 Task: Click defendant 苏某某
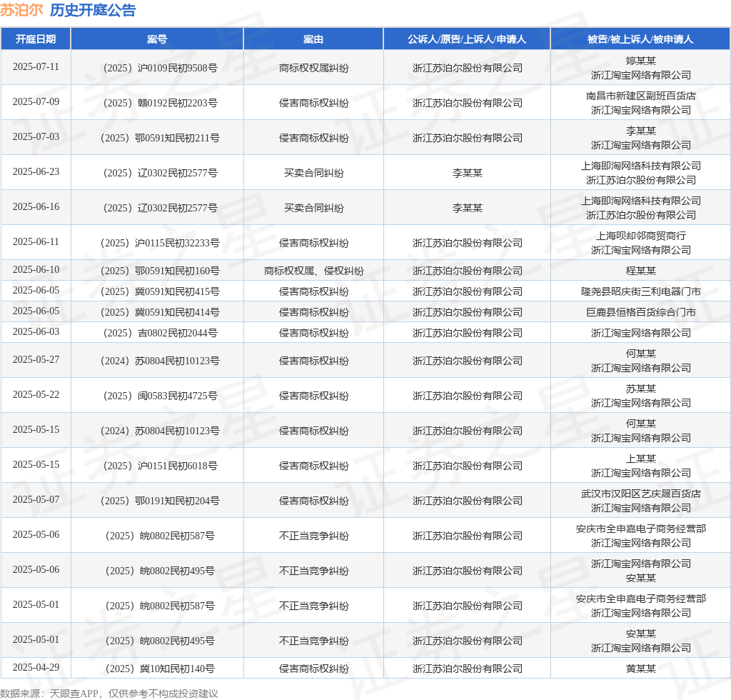coord(640,389)
